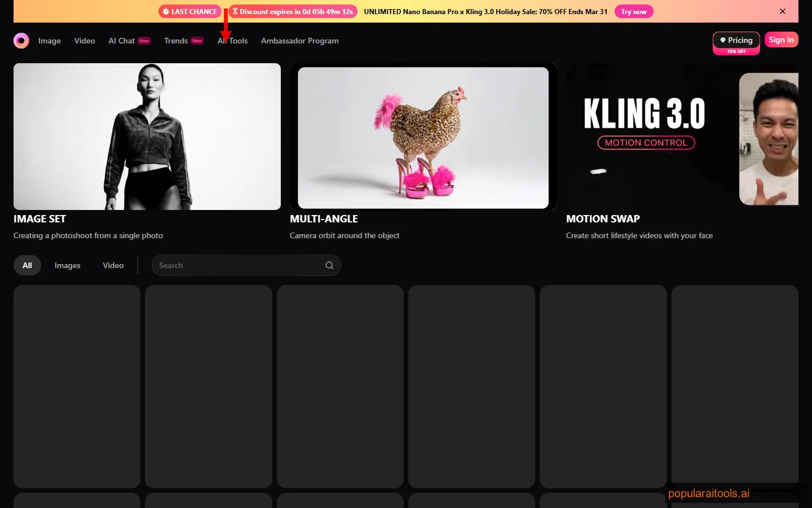Switch to the Images filter tab

pos(68,265)
